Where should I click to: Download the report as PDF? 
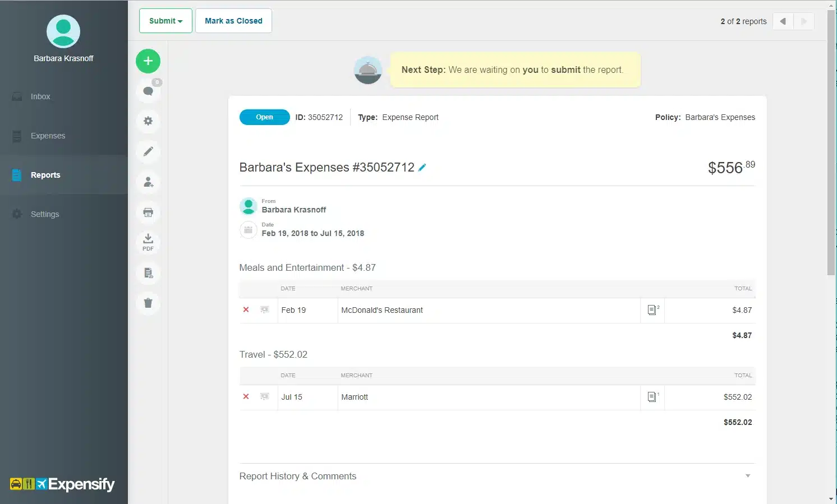(148, 242)
